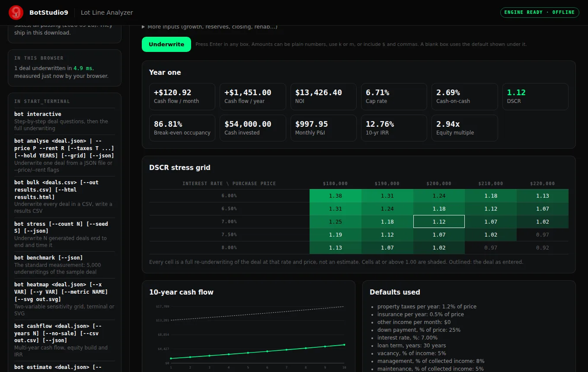Screen dimensions: 588x372
Task: Click the BotStudio9 red logo icon
Action: tap(16, 13)
